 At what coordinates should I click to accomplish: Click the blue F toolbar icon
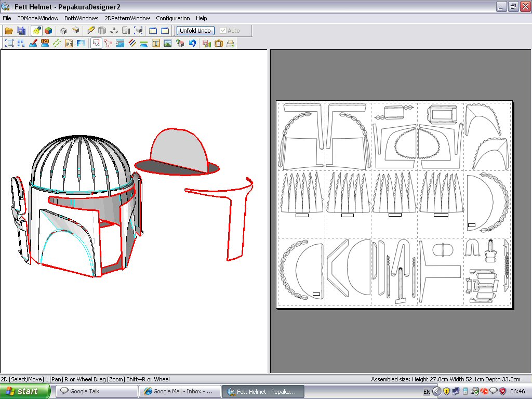(x=81, y=43)
